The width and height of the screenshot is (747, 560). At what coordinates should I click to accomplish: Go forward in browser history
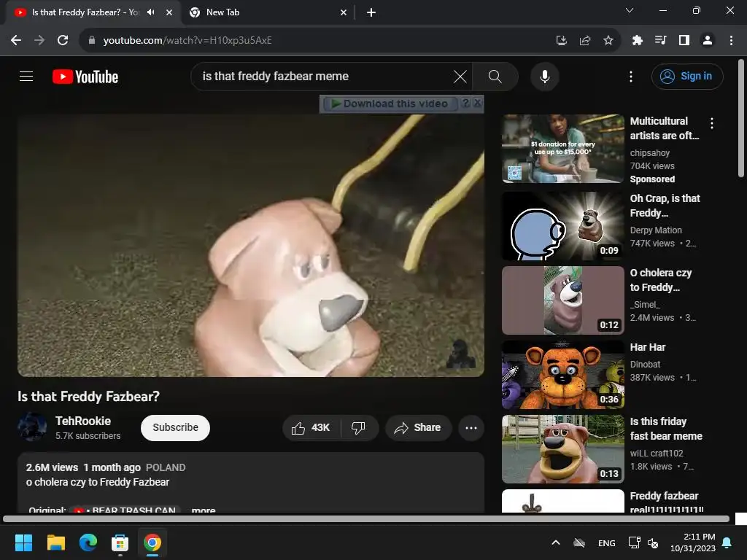pyautogui.click(x=39, y=41)
